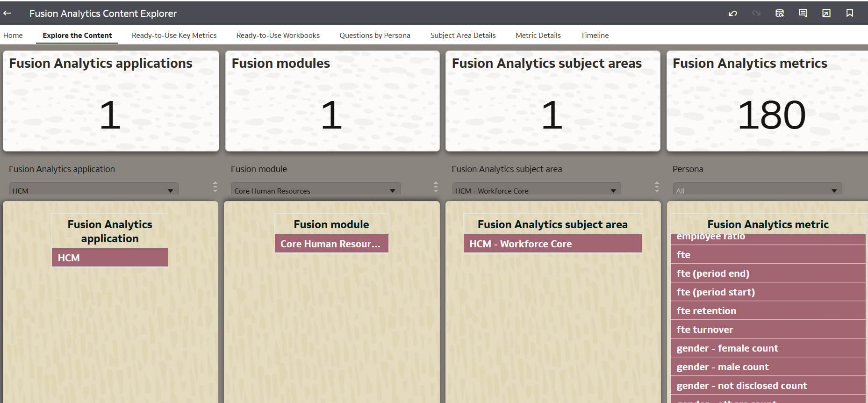
Task: Switch to Ready-to-Use Workbooks tab
Action: (x=278, y=35)
